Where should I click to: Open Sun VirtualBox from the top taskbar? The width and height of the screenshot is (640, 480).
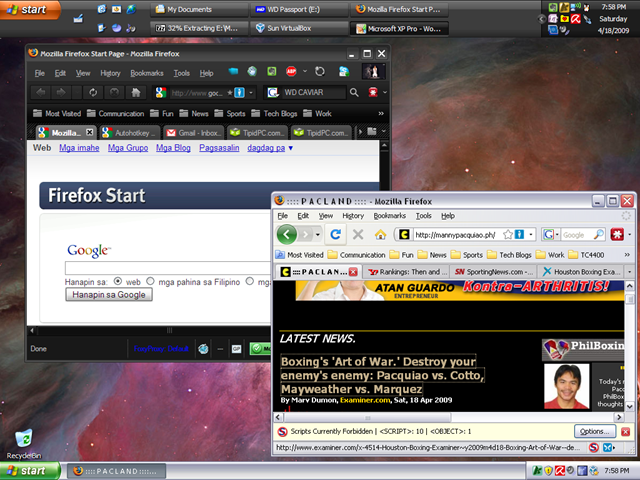299,28
